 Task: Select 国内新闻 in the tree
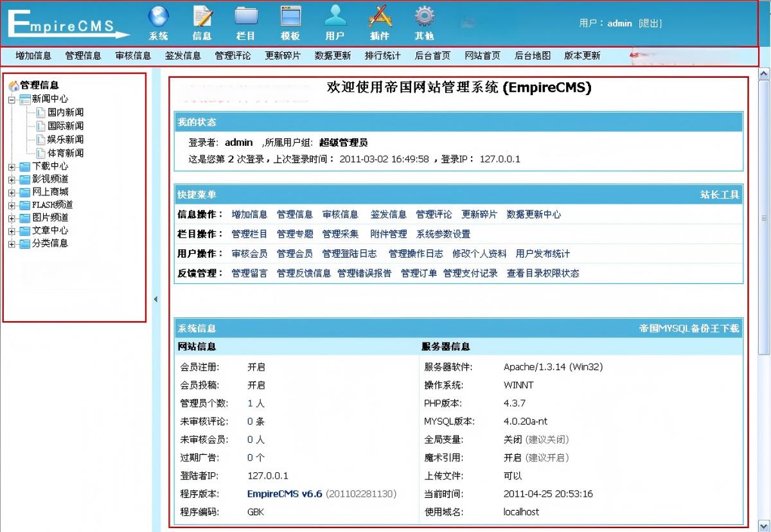pos(66,112)
